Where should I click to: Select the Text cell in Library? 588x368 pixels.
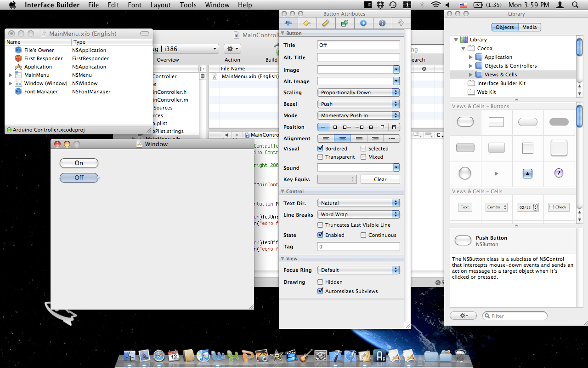tap(465, 207)
